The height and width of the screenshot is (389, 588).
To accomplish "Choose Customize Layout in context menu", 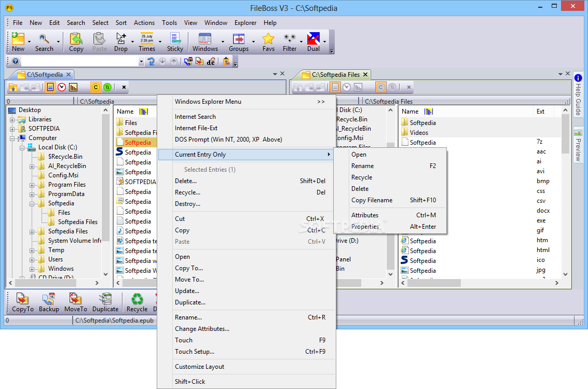I will click(247, 367).
